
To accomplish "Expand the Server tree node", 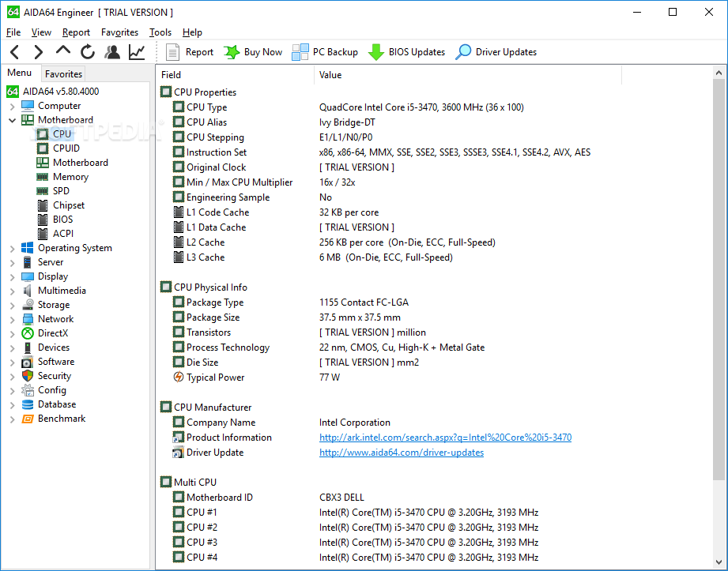I will (13, 263).
